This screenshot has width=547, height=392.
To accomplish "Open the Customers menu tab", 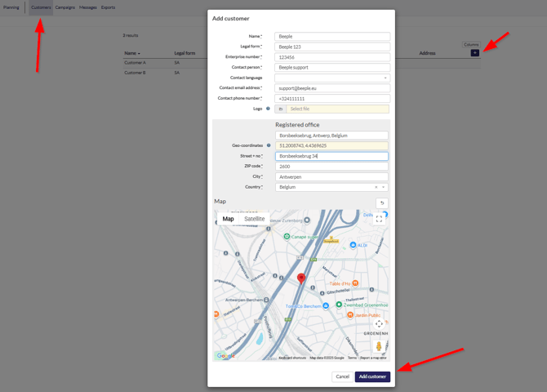I will [41, 7].
